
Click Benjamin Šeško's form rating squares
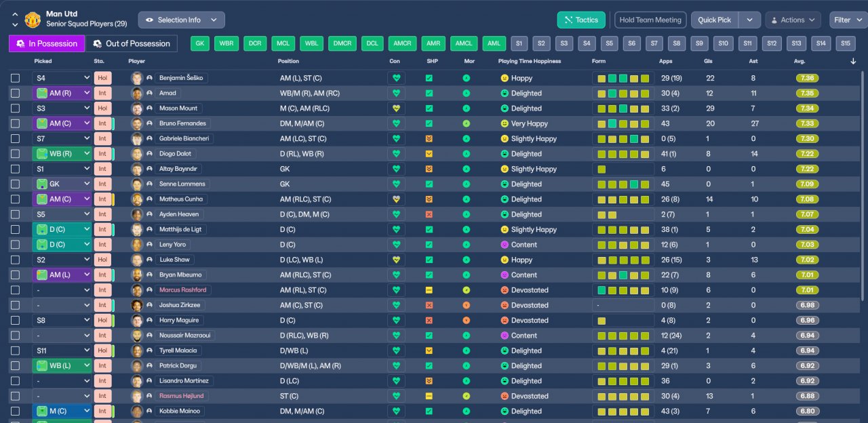click(623, 78)
